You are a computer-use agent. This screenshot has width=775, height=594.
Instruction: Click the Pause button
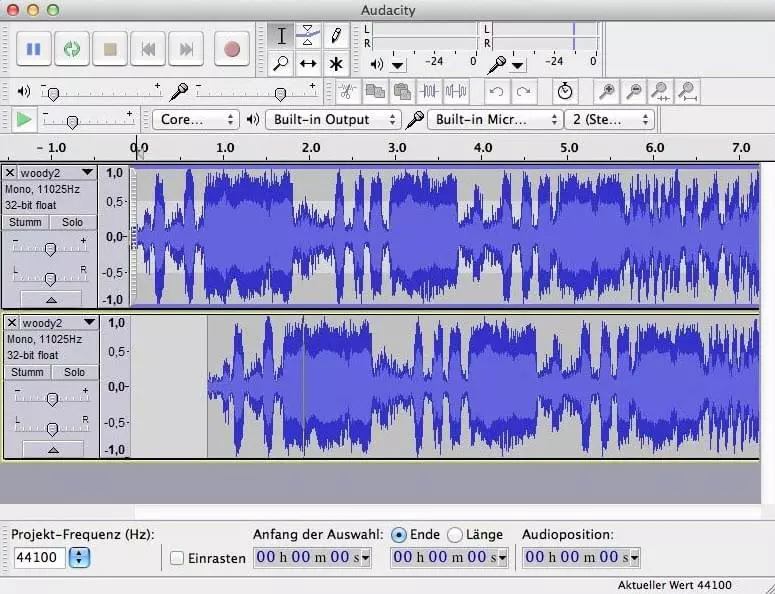pyautogui.click(x=34, y=49)
